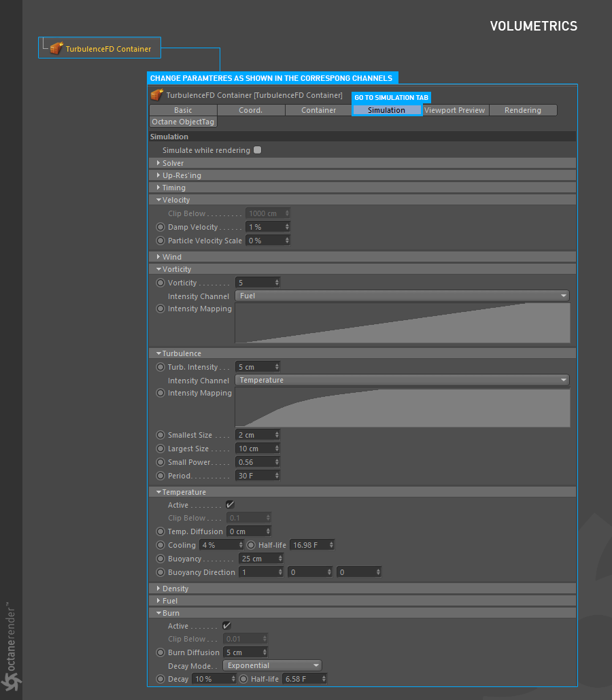Enable the Simulate while rendering checkbox
This screenshot has width=612, height=700.
click(257, 150)
